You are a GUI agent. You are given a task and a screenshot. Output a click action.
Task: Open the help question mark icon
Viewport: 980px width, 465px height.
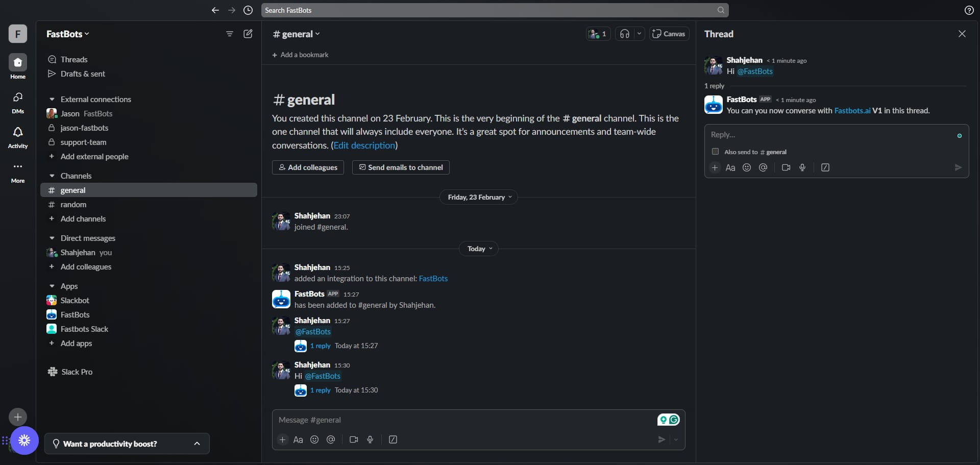click(969, 10)
